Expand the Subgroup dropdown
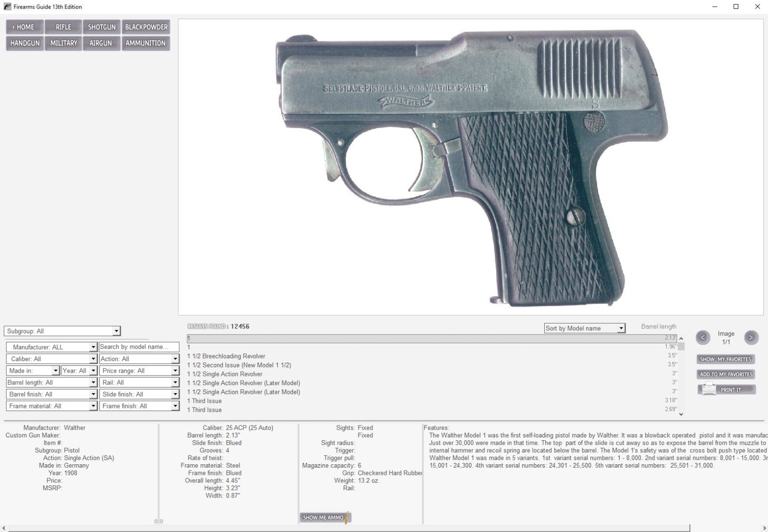Viewport: 768px width, 532px height. [x=116, y=331]
